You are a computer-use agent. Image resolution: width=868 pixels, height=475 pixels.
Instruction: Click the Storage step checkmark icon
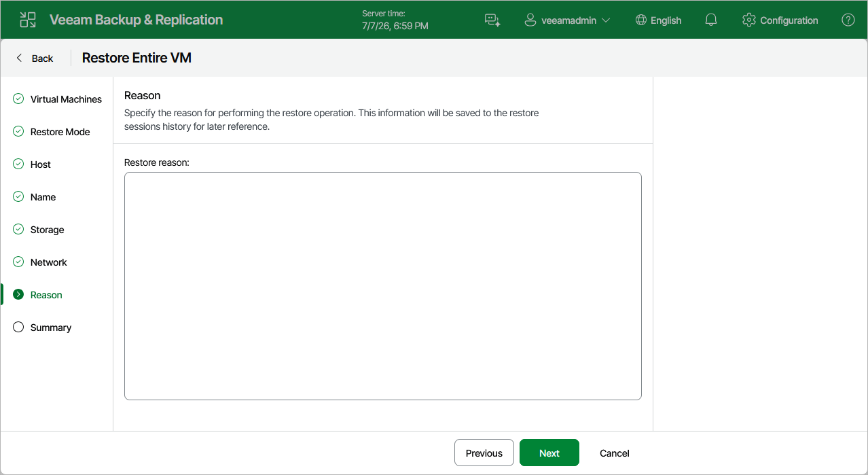(18, 229)
